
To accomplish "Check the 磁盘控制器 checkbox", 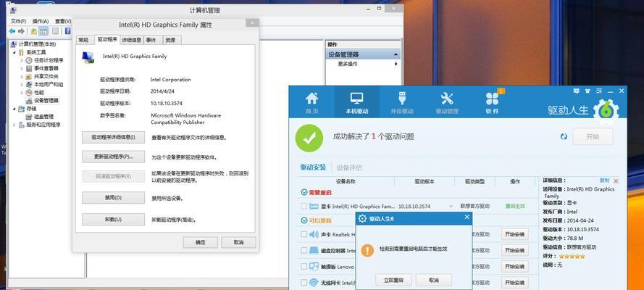I will [x=304, y=250].
